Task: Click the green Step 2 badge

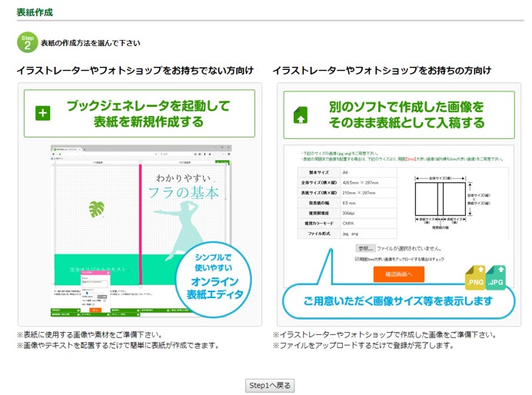Action: [27, 41]
